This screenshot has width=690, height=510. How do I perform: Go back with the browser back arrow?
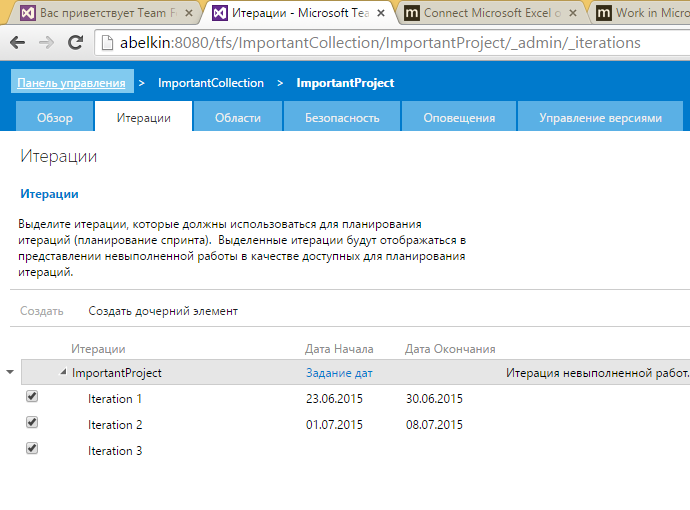point(17,43)
